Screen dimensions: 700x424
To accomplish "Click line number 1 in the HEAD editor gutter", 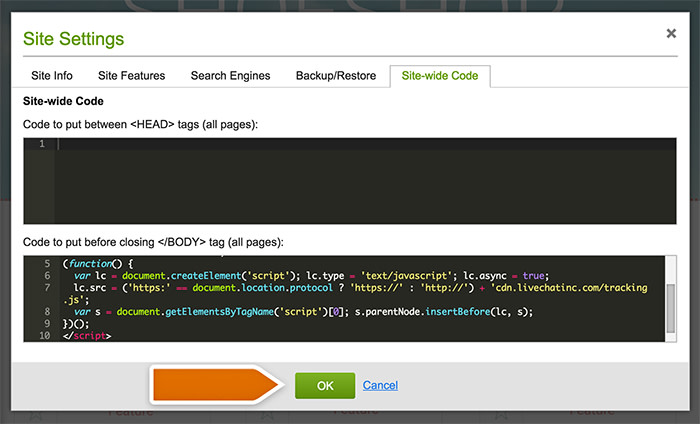I will pos(42,144).
